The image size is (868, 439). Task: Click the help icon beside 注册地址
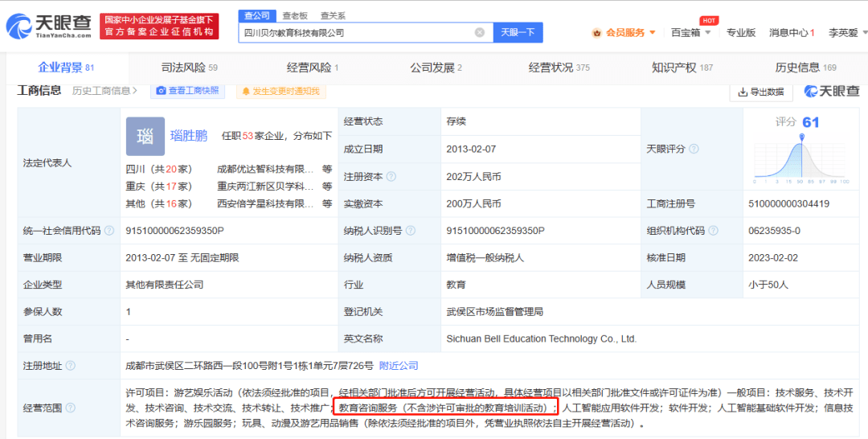pyautogui.click(x=70, y=366)
